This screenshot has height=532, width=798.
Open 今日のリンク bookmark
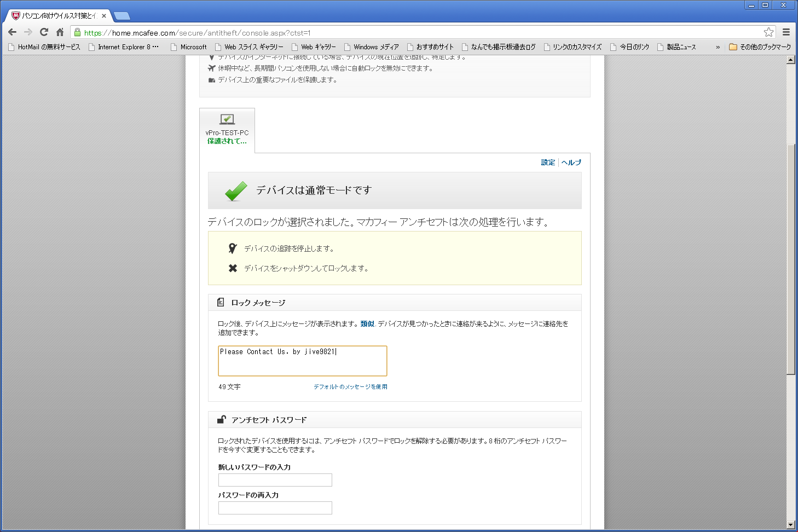[629, 47]
